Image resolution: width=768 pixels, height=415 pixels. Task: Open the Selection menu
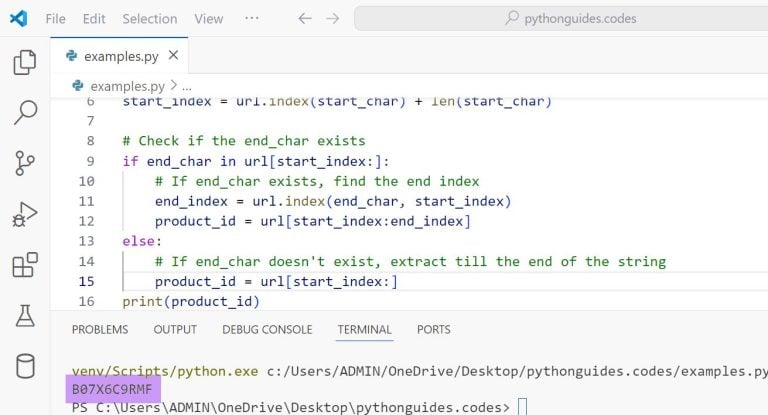point(150,19)
